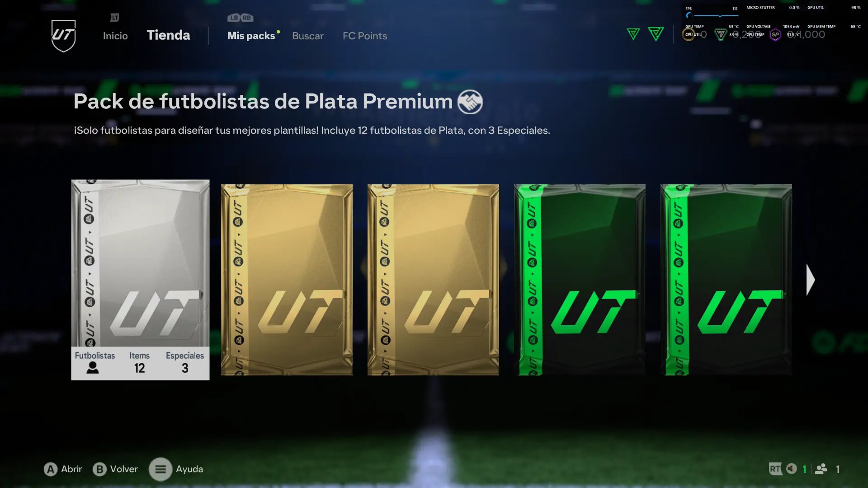The image size is (868, 488).
Task: Click the RT trigger icon at bottom right
Action: [x=775, y=469]
